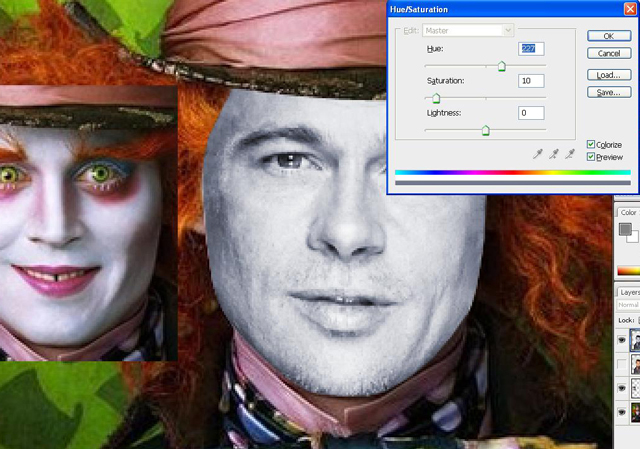Click the Hue value field showing 227

(531, 49)
